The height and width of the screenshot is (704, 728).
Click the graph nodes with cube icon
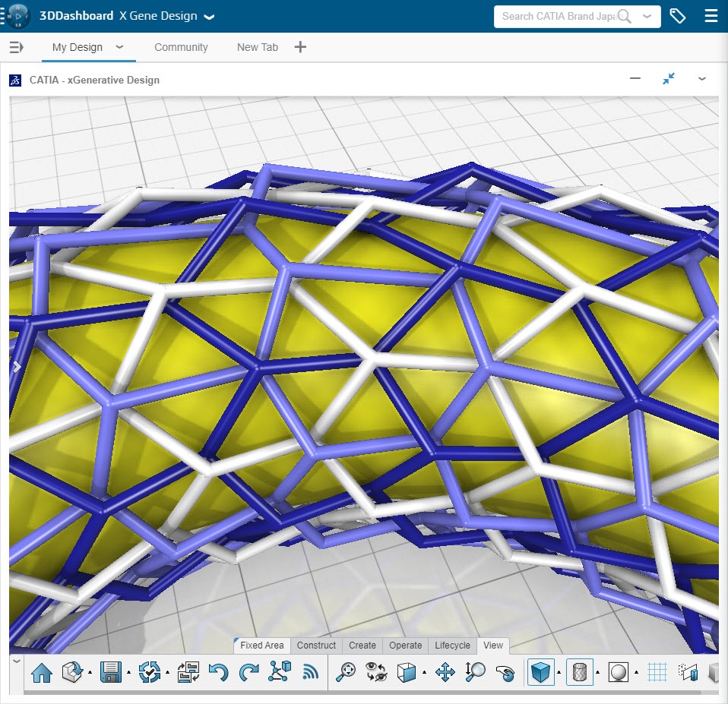[280, 671]
